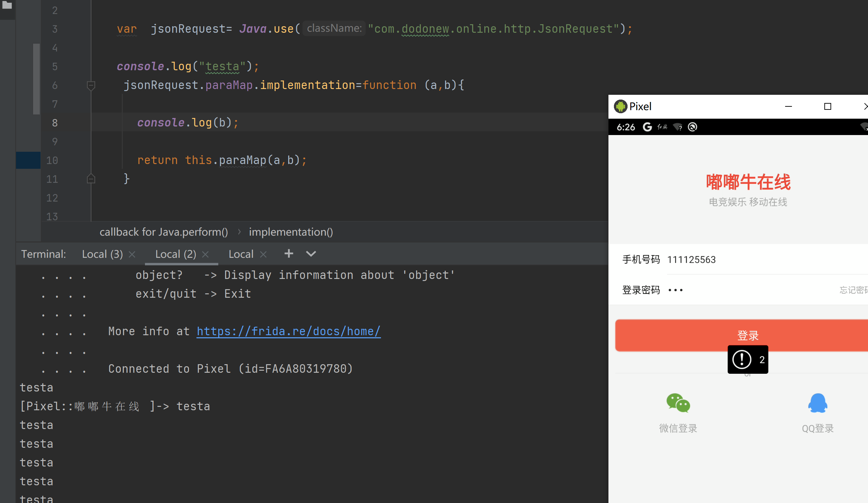Screen dimensions: 868x503
Task: Click the 嘟嘟牛在线 app title
Action: pyautogui.click(x=748, y=182)
